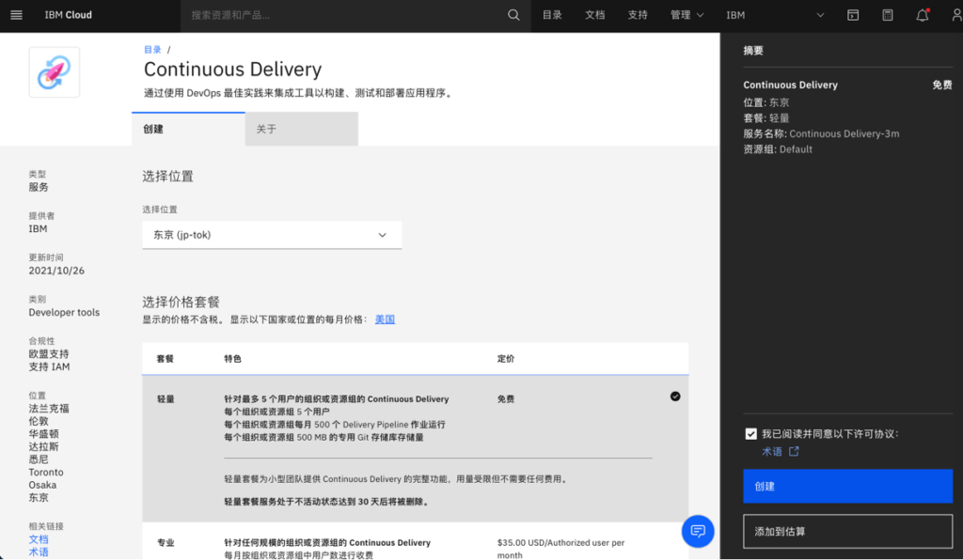Uncheck the license agreement checkbox
963x560 pixels.
(x=750, y=434)
